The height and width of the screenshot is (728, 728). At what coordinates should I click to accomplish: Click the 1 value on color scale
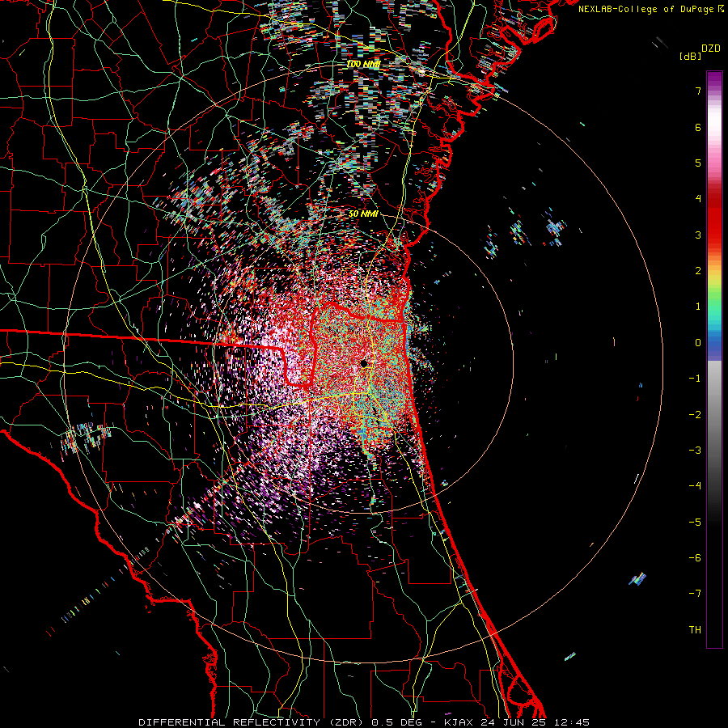point(698,307)
